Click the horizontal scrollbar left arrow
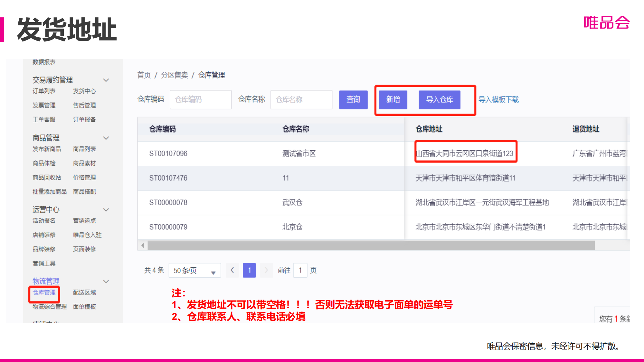644x362 pixels. click(x=143, y=246)
